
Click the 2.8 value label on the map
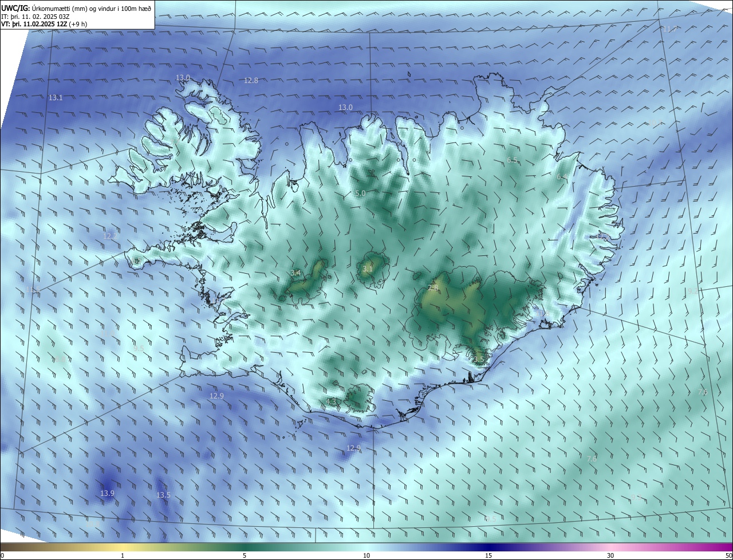[433, 288]
